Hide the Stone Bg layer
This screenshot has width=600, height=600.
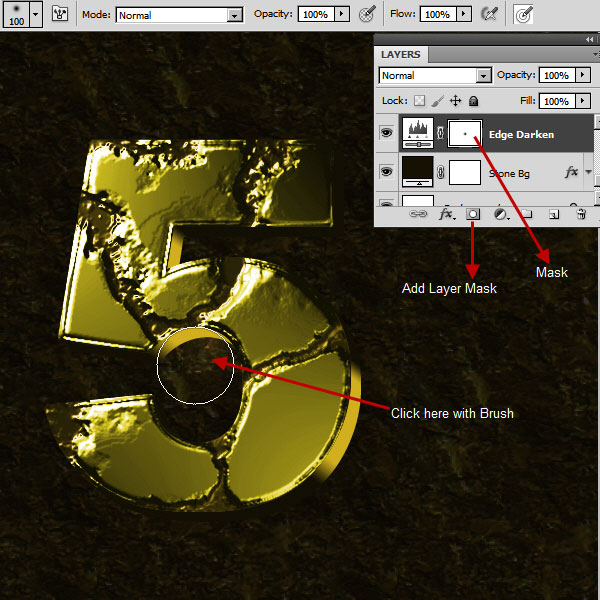386,172
